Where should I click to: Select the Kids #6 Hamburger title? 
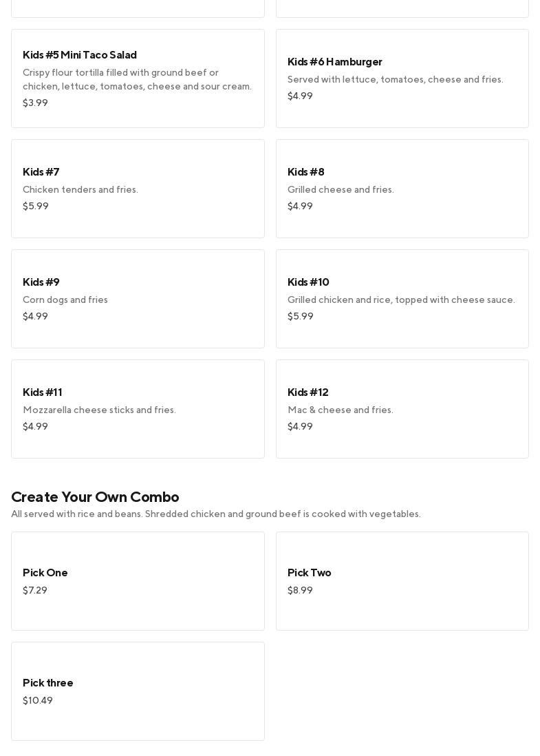[x=334, y=62]
